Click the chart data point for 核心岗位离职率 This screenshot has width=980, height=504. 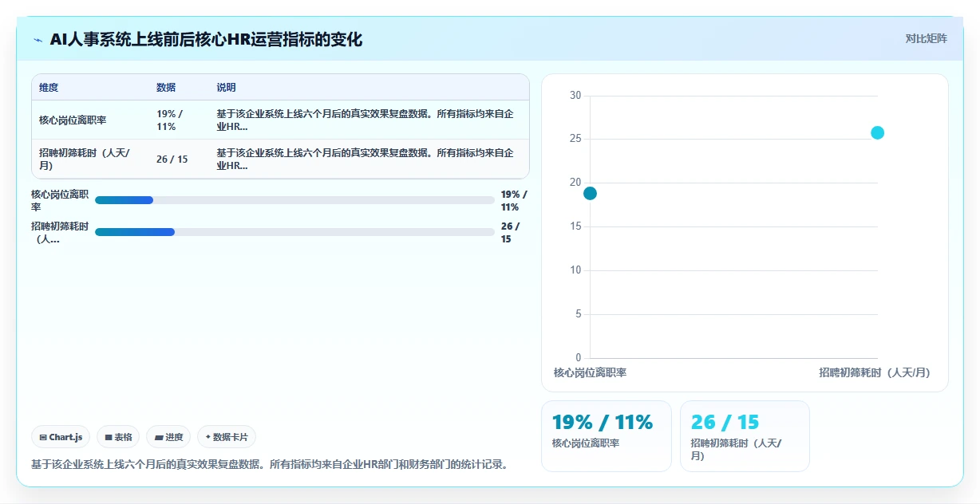pos(590,193)
